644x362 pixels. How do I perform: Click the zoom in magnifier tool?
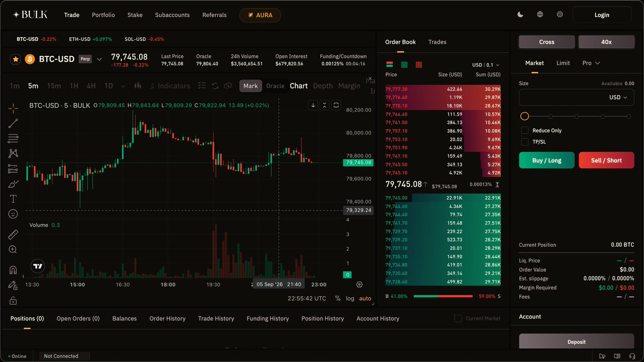13,249
